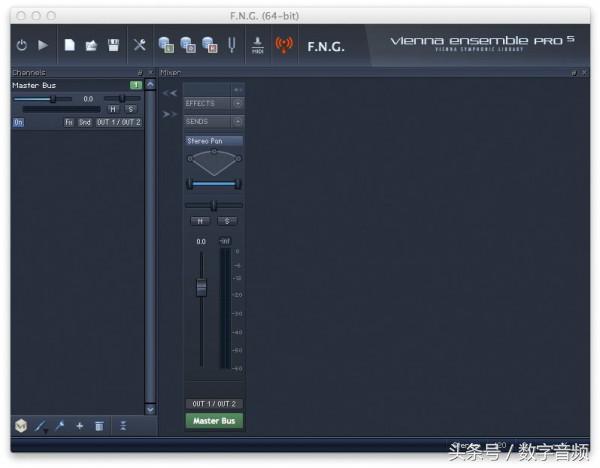Click the power engine icon in toolbar
The height and width of the screenshot is (468, 600).
coord(22,46)
